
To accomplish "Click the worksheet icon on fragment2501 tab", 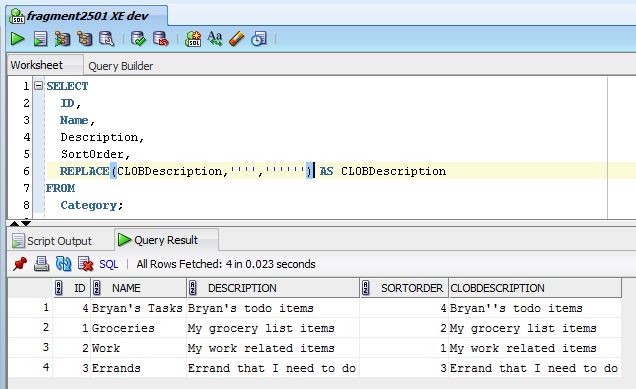I will [17, 16].
